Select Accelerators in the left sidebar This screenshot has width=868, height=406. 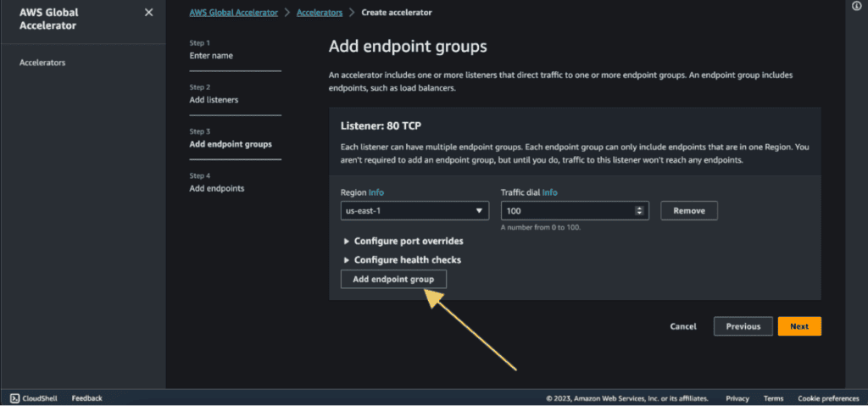[x=42, y=63]
